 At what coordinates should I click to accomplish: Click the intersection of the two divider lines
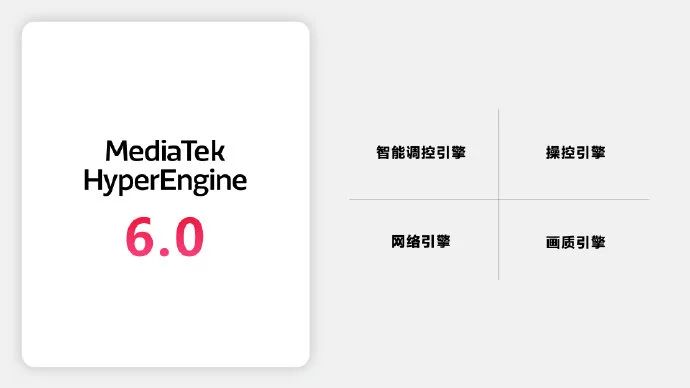tap(499, 199)
